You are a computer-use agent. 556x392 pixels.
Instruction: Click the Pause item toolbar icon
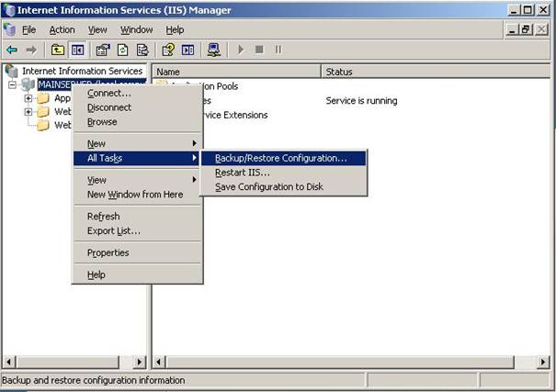click(278, 50)
